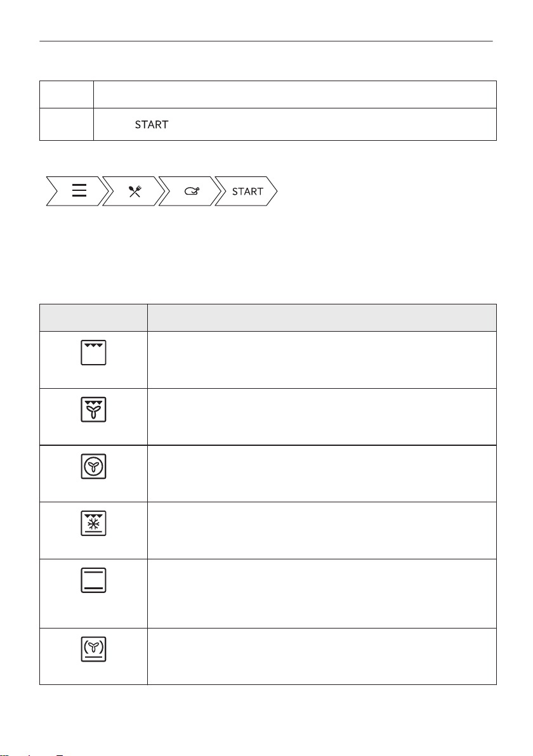Image resolution: width=533 pixels, height=756 pixels.
Task: Select the grill heating function icon
Action: click(93, 353)
